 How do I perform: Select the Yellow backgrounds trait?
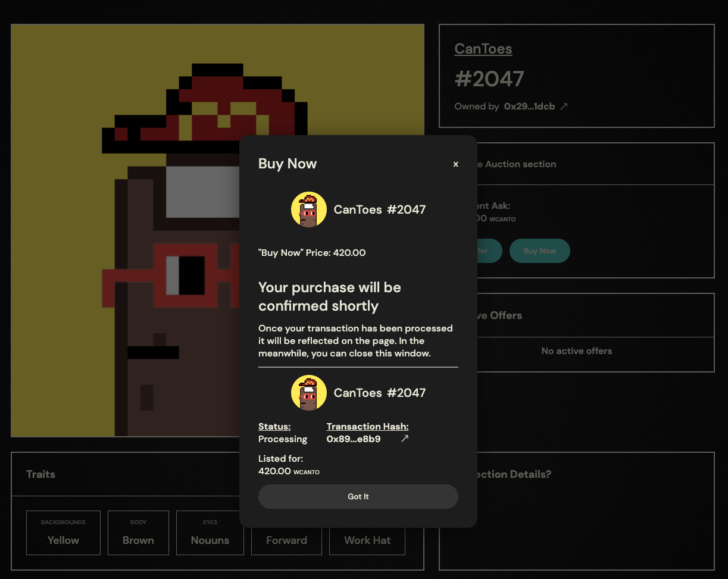63,533
